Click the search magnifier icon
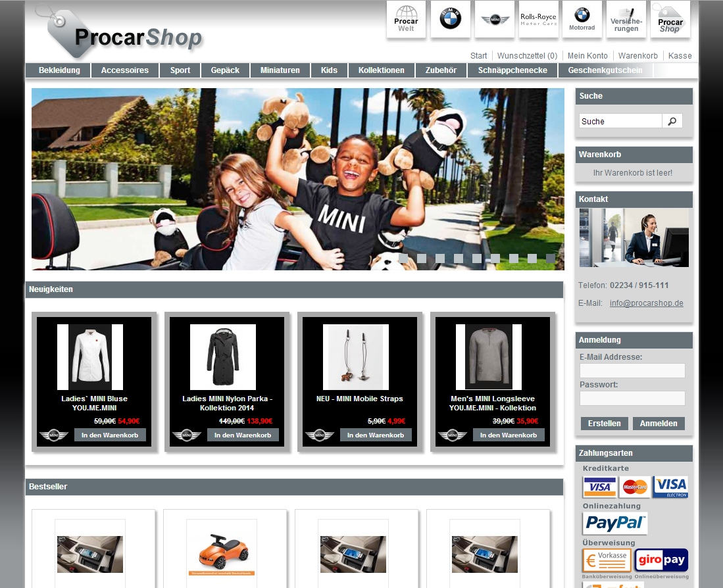This screenshot has height=588, width=723. (672, 121)
